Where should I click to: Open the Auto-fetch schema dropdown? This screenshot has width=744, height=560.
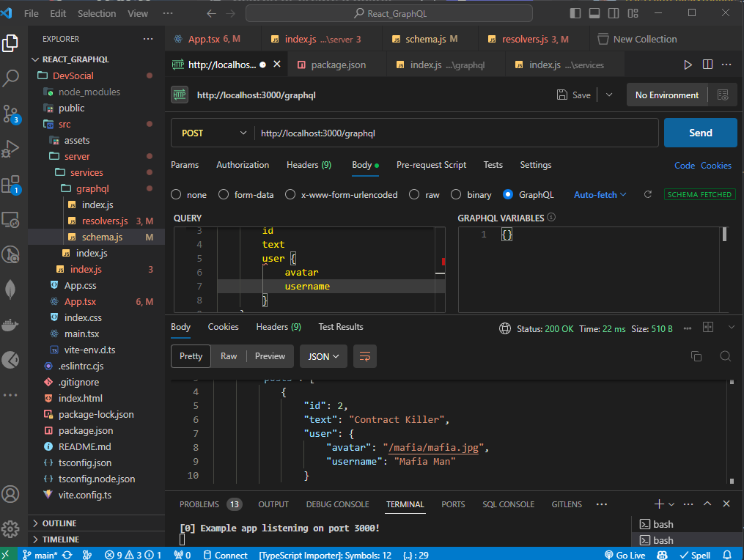point(600,194)
